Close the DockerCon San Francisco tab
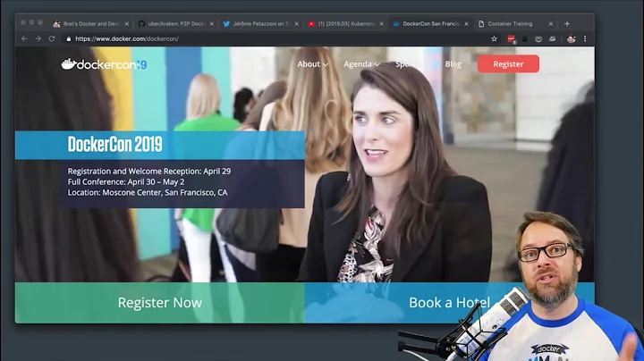 (466, 24)
